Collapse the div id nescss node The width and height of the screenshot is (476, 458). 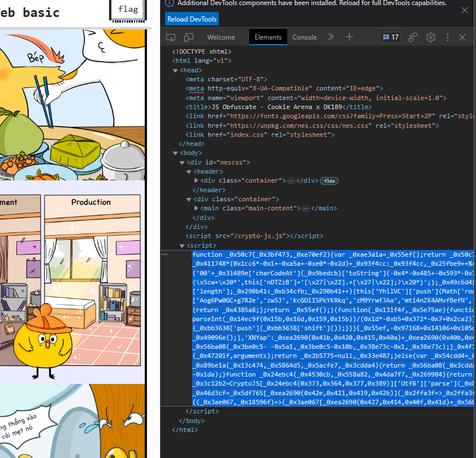click(182, 163)
